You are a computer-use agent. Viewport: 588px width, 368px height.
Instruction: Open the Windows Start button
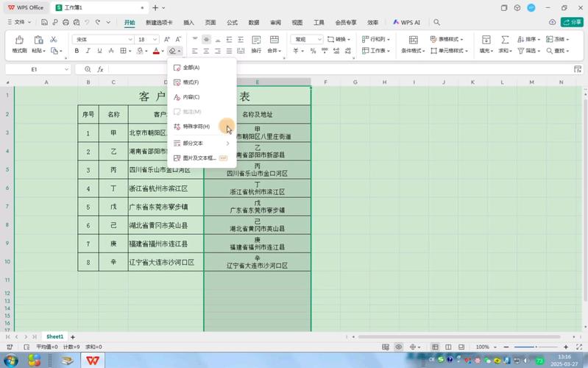[10, 361]
